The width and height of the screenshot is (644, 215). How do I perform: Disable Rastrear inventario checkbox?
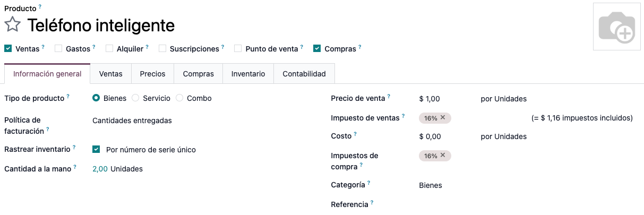point(96,150)
